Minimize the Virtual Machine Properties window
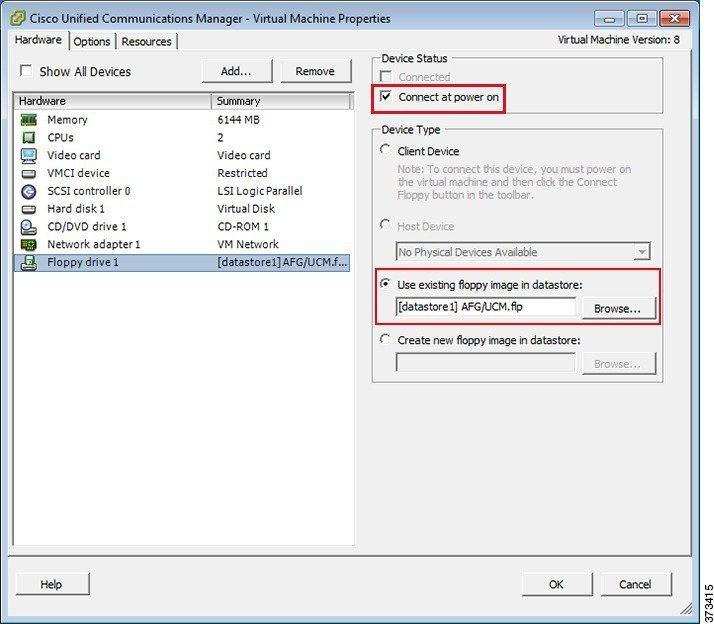Image resolution: width=714 pixels, height=624 pixels. [609, 19]
